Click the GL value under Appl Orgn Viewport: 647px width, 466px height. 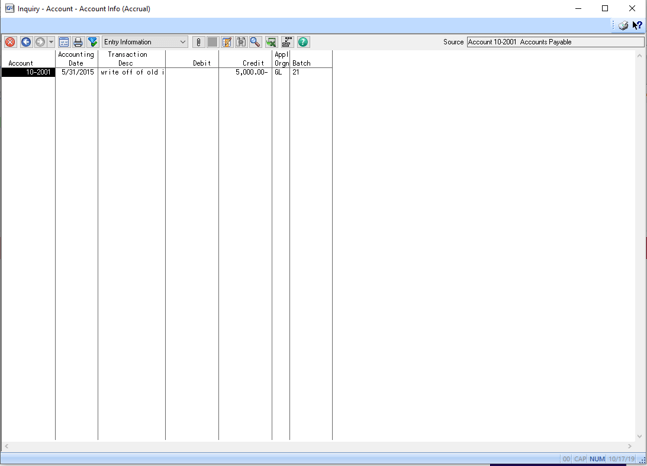click(x=278, y=72)
